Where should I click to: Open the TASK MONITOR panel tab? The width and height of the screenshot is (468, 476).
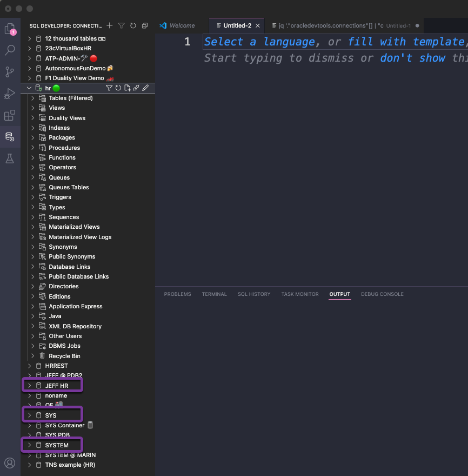pos(300,294)
